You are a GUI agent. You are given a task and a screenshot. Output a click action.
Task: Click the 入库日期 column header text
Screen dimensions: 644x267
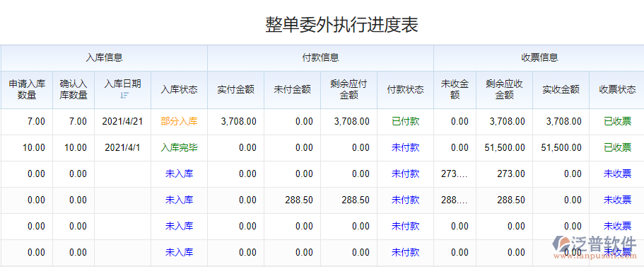tap(122, 84)
